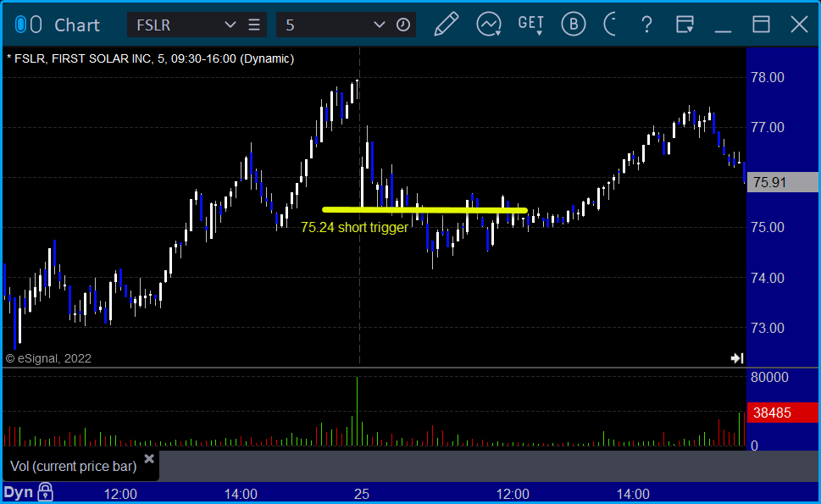The height and width of the screenshot is (504, 821).
Task: Select the yellow 75.24 short trigger line
Action: coord(424,210)
